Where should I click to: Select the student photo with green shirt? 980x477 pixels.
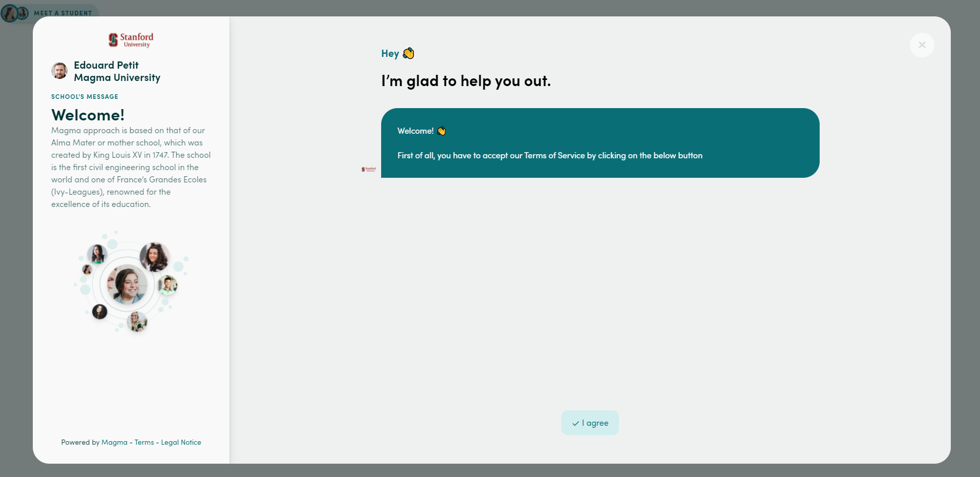click(x=167, y=285)
